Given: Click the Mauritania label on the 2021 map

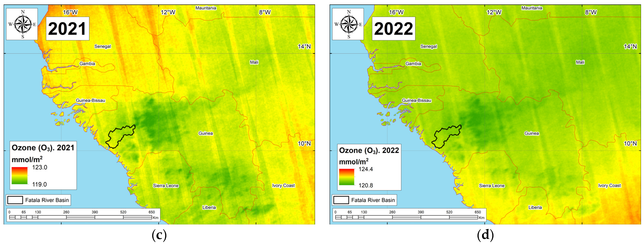Looking at the screenshot, I should point(206,8).
